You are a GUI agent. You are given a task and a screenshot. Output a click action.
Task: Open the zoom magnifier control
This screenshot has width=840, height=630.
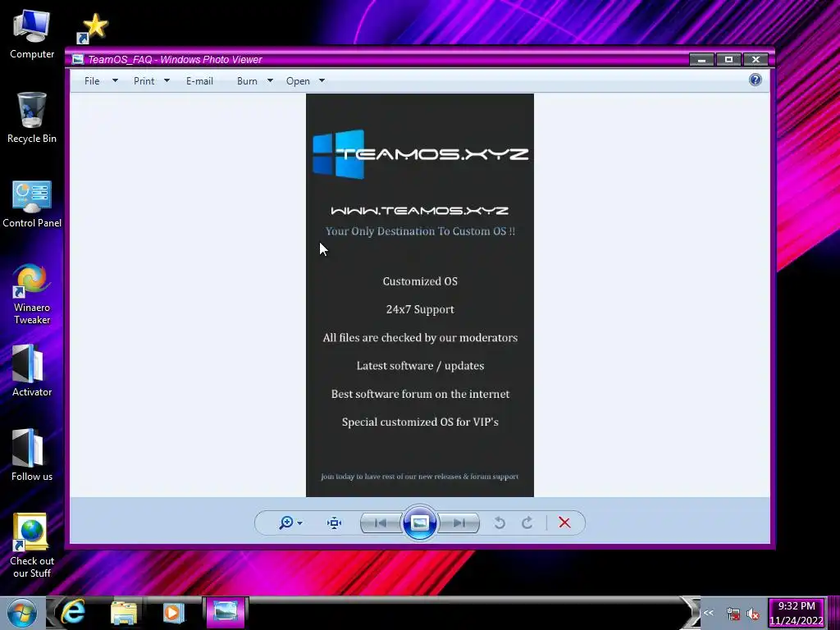(286, 523)
